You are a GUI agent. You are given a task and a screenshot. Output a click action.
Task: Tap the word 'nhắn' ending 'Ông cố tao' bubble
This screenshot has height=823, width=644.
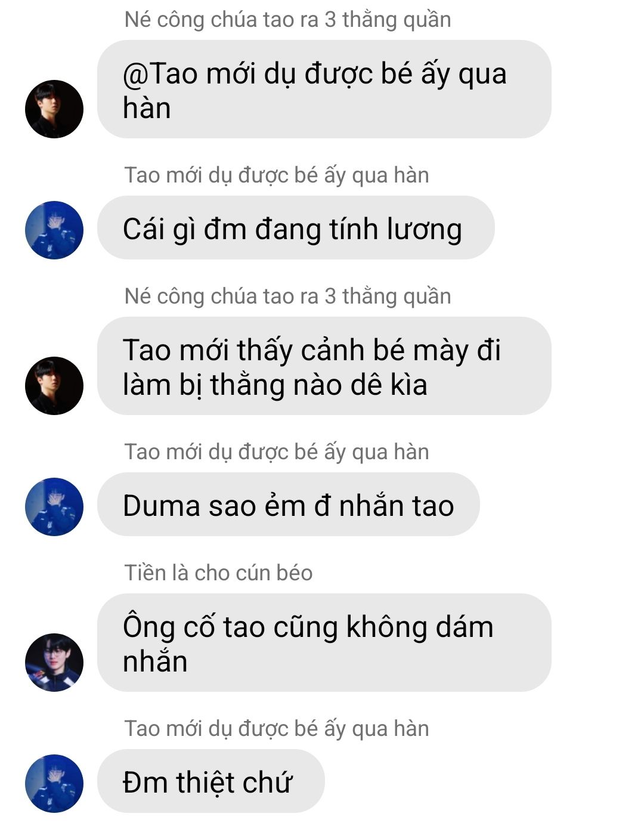(155, 661)
